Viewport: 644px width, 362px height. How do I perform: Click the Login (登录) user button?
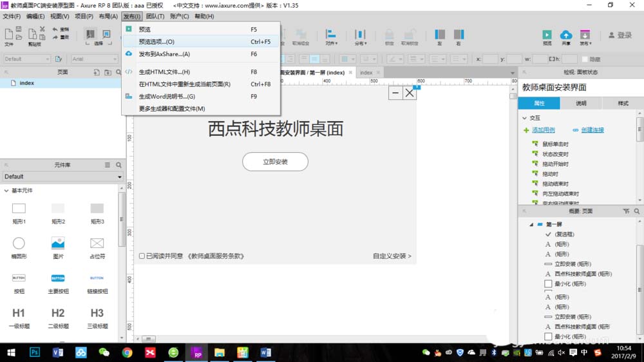[x=620, y=35]
